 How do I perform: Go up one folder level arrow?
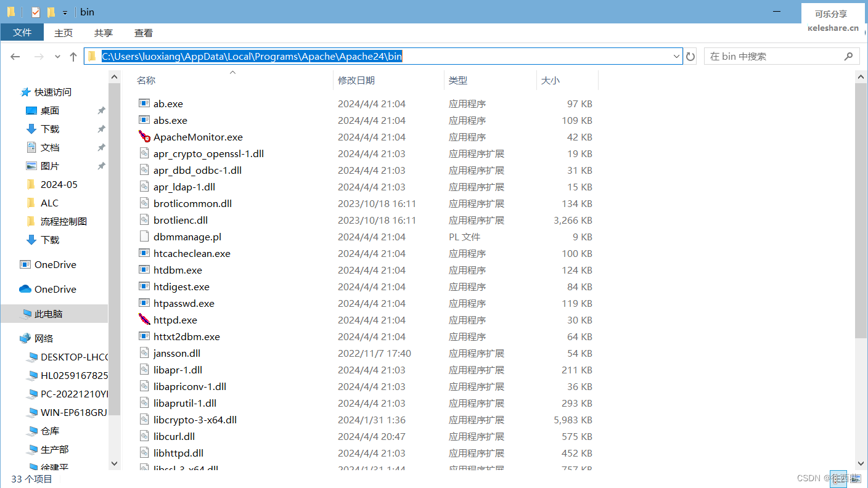[73, 57]
